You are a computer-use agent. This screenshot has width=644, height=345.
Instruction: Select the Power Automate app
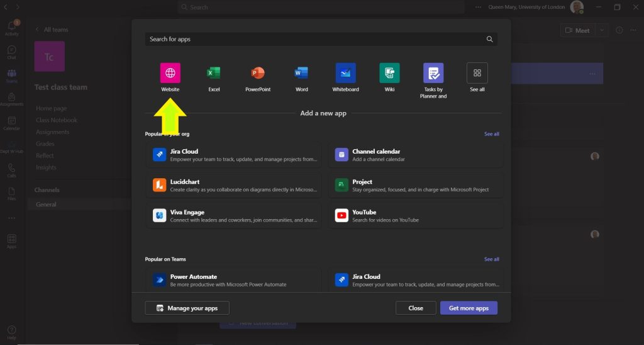pyautogui.click(x=233, y=280)
